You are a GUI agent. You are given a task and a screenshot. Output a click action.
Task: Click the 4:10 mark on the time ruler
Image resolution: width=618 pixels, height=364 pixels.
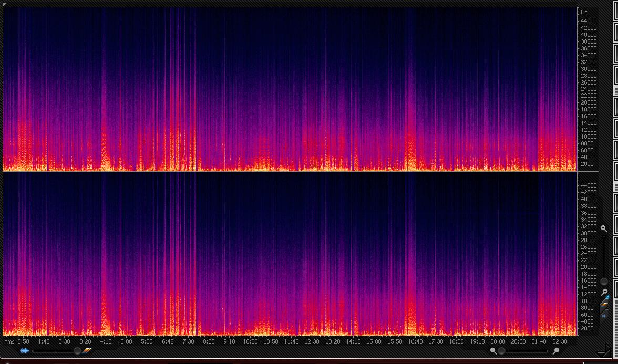106,341
